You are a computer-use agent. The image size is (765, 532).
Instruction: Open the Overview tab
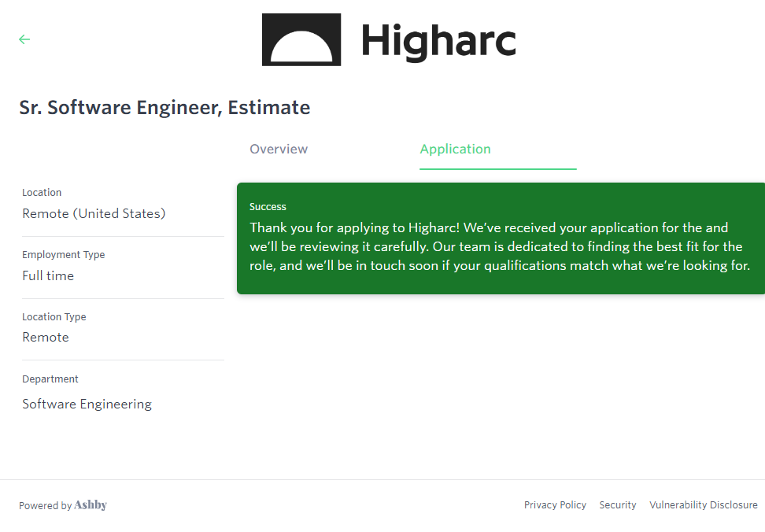tap(279, 150)
